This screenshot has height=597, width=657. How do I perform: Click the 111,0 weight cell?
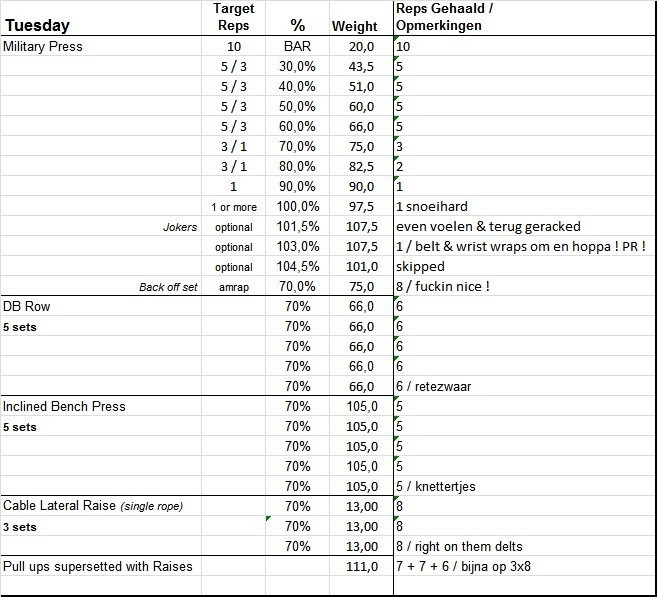[x=361, y=566]
